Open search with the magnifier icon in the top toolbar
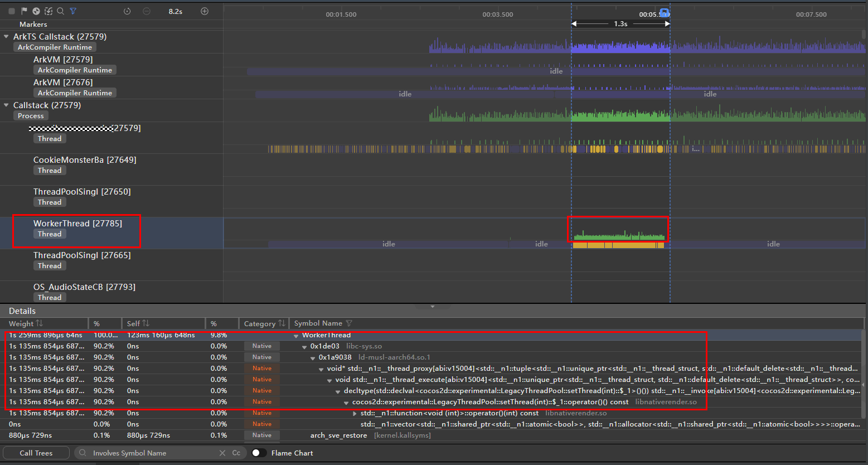The height and width of the screenshot is (465, 868). (61, 11)
